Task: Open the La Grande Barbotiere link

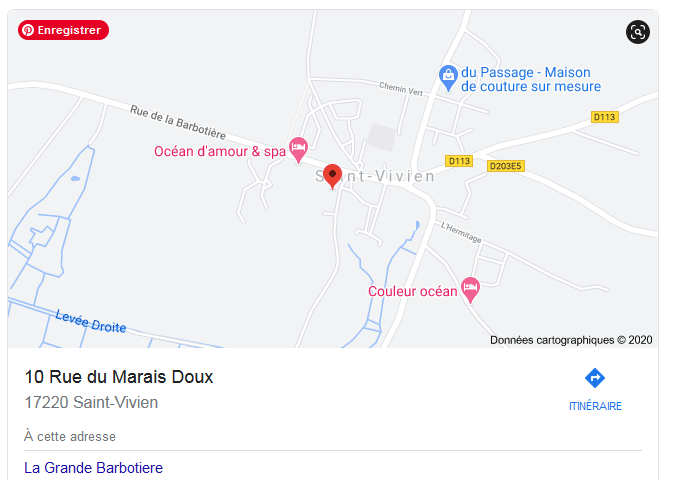Action: pyautogui.click(x=94, y=468)
